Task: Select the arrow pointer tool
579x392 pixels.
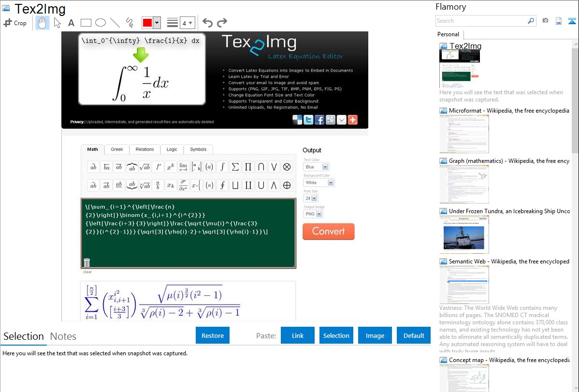Action: tap(58, 23)
